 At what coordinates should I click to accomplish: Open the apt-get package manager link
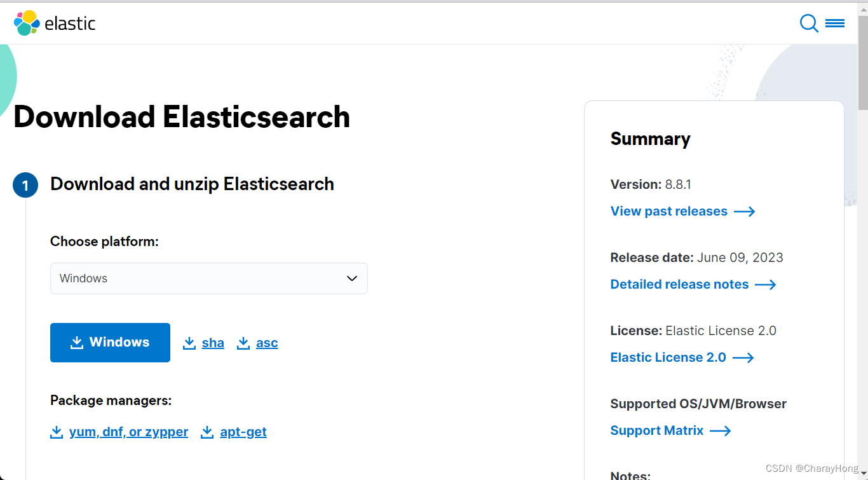(x=243, y=432)
